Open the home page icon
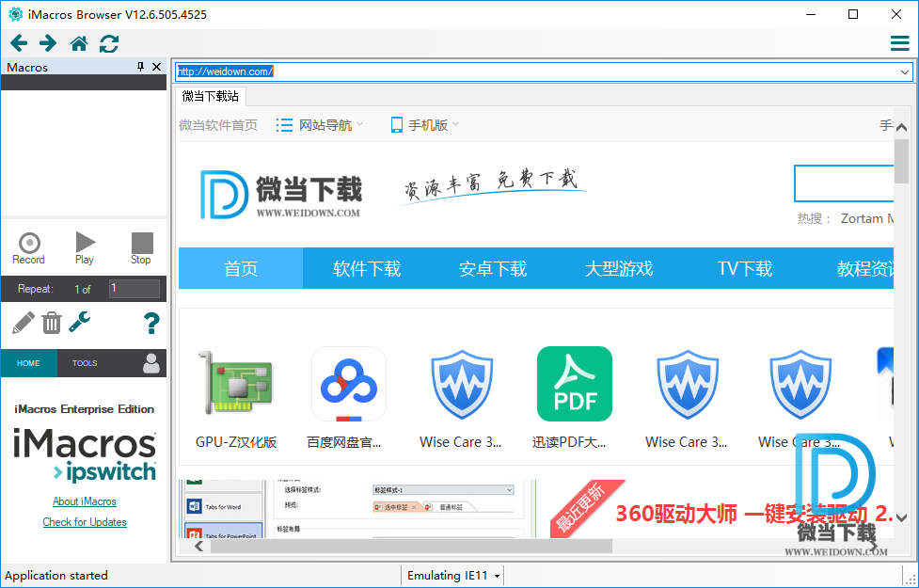 [79, 43]
